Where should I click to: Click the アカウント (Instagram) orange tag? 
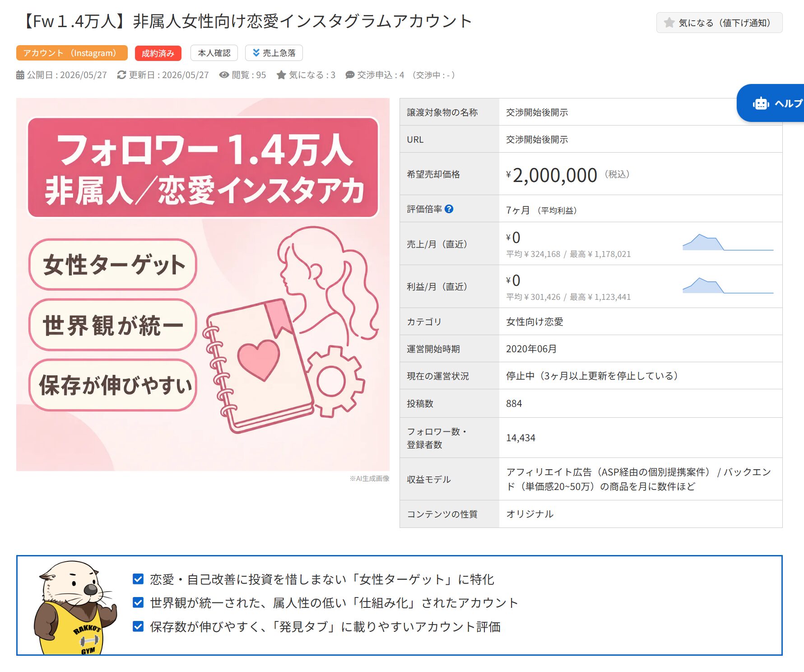72,53
